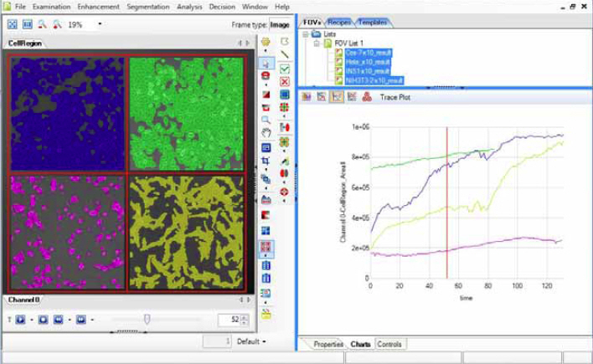
Task: Switch to the Recipes tab
Action: pos(339,22)
